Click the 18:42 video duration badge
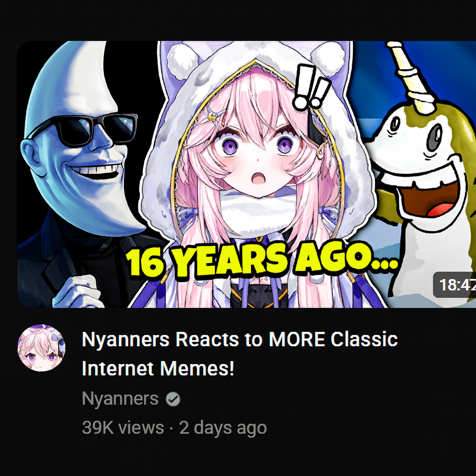The image size is (476, 476). coord(455,285)
